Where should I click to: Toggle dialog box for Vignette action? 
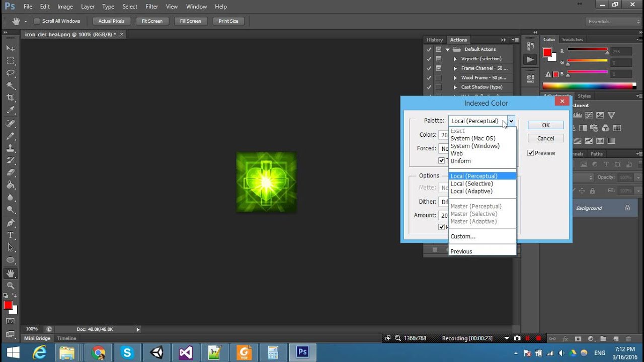(439, 59)
